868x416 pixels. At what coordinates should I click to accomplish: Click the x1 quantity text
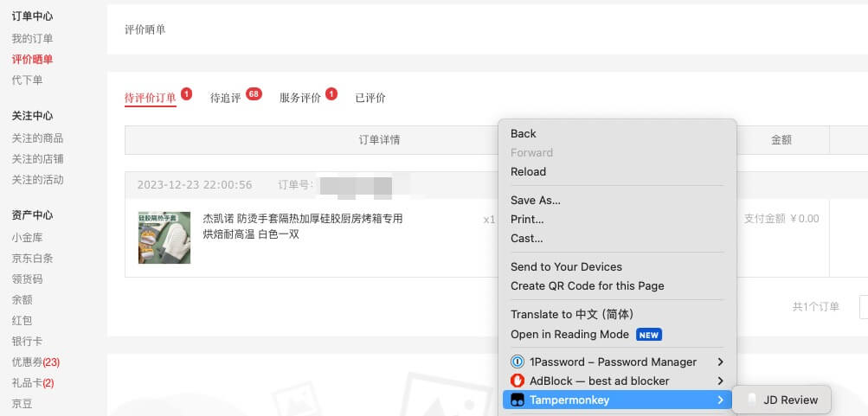pos(489,220)
